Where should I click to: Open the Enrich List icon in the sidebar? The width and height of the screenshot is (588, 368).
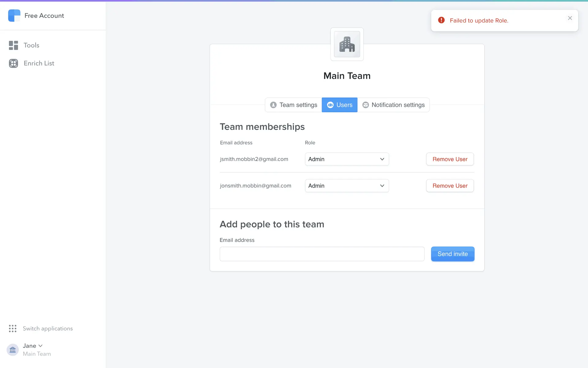pos(13,63)
